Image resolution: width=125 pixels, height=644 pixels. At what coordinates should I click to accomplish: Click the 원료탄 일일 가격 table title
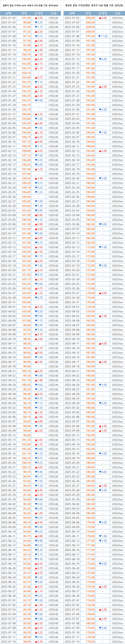click(94, 5)
